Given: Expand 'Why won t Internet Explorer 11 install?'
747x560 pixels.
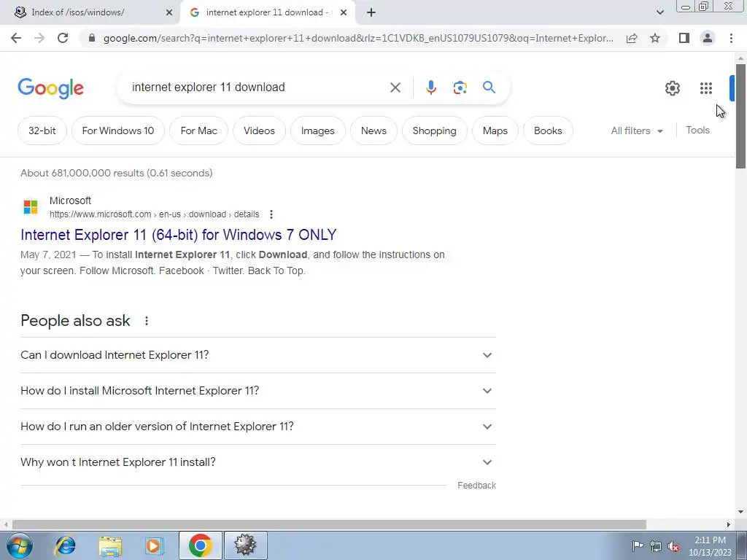Looking at the screenshot, I should coord(258,462).
